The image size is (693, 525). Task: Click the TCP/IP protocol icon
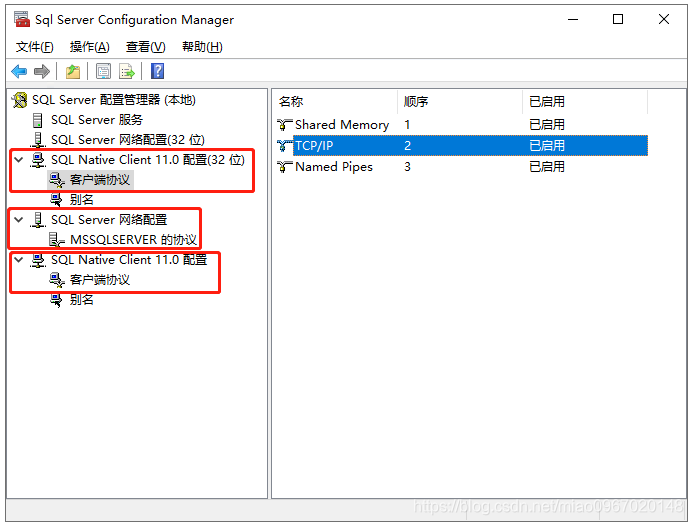tap(285, 145)
